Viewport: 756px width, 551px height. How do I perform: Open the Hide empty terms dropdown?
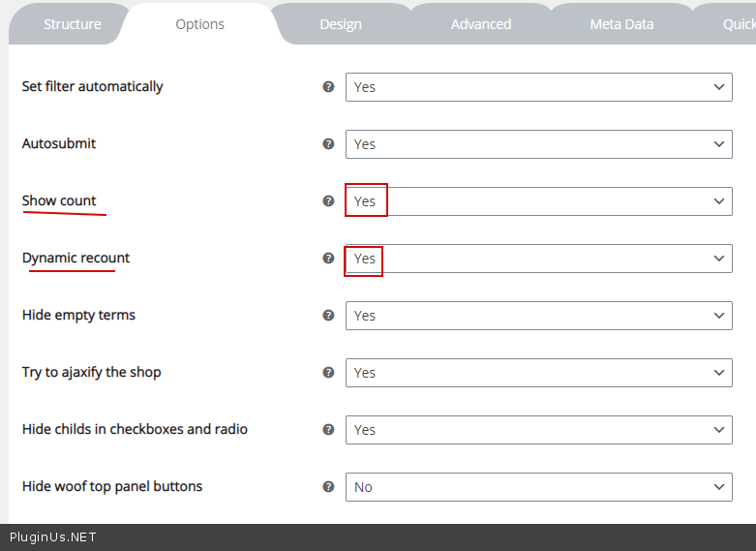click(538, 316)
